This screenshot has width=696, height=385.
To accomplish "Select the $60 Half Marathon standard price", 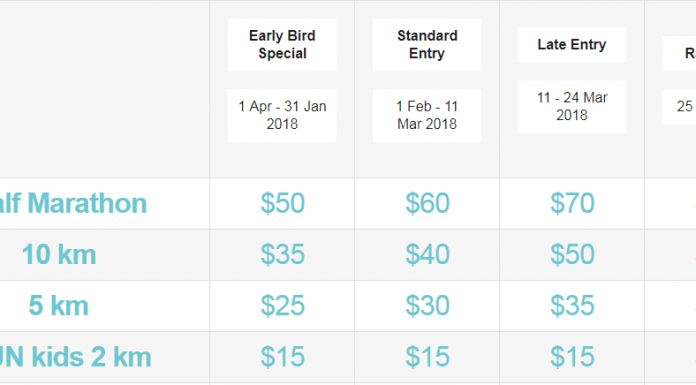I will [427, 203].
